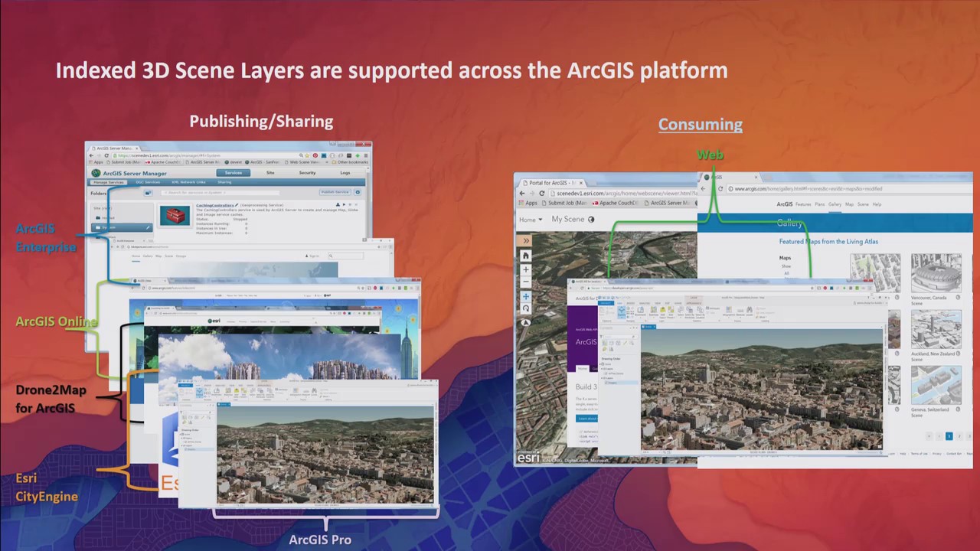
Task: Open the Site tab in ArcGIS Server Manager
Action: tap(270, 173)
